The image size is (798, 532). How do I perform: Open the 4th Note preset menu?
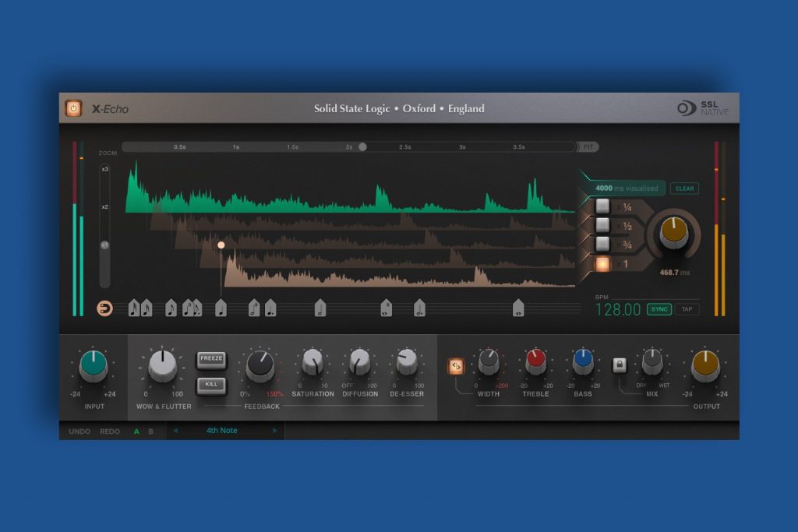pos(222,430)
